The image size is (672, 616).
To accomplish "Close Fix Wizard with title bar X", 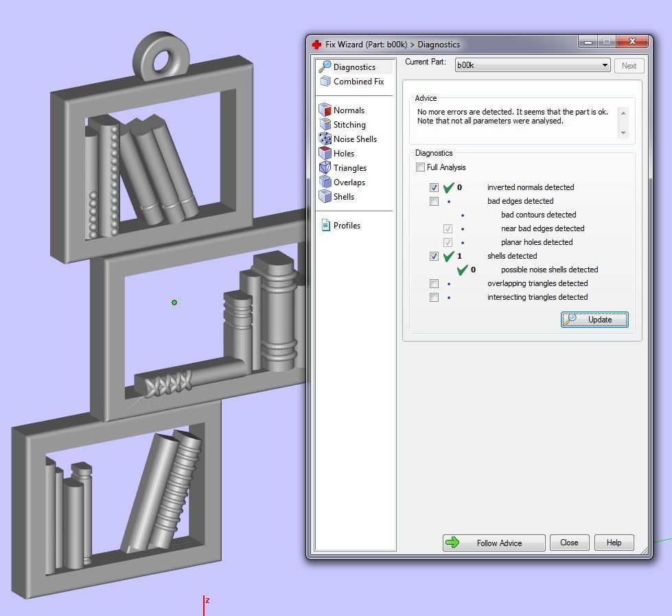I will [x=632, y=41].
